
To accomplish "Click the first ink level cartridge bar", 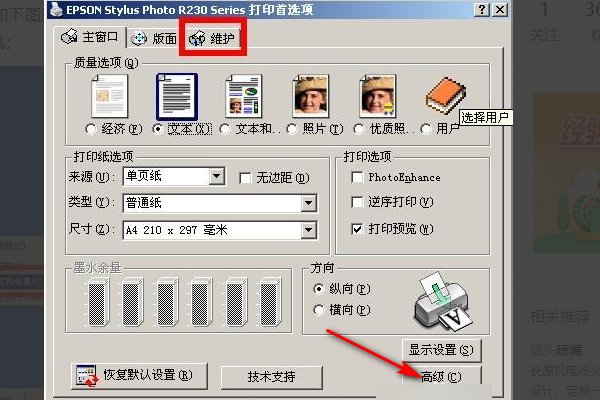I will pyautogui.click(x=98, y=302).
